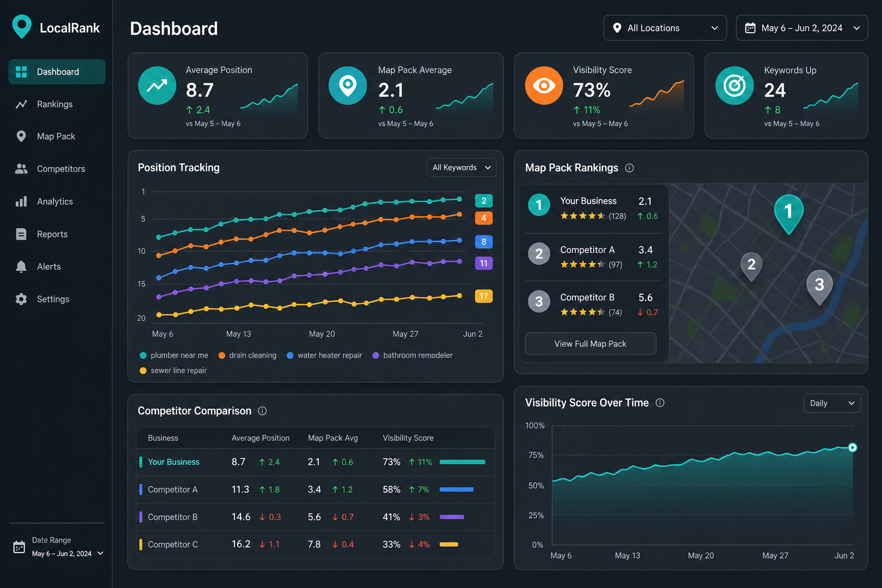Open the All Locations dropdown
The height and width of the screenshot is (588, 882).
(665, 28)
